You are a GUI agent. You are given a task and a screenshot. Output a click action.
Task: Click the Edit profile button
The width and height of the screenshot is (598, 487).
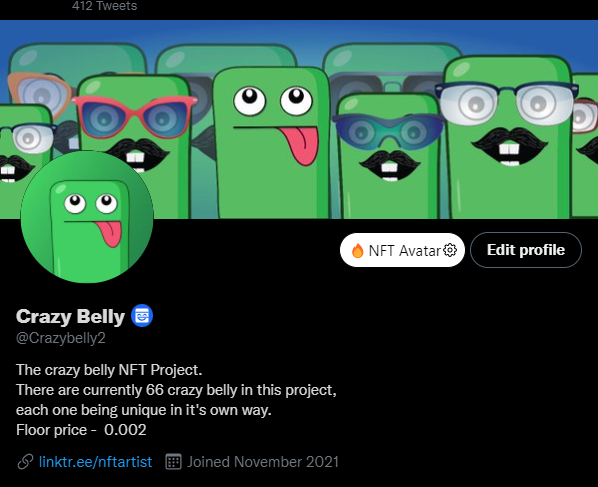coord(526,250)
